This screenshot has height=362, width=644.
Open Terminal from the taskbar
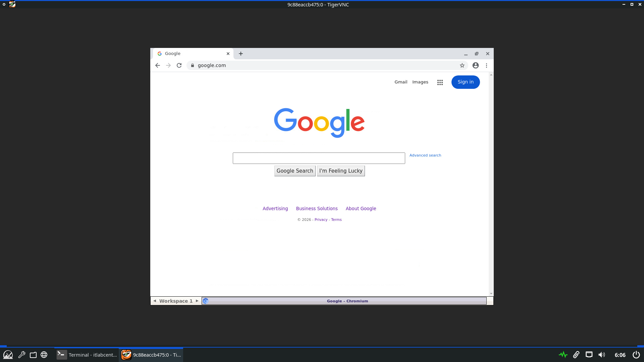87,355
